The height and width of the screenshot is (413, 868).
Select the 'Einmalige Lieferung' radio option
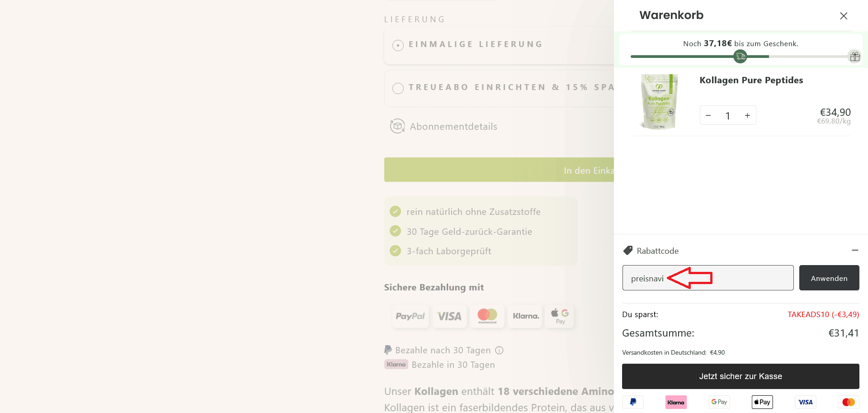pos(398,45)
